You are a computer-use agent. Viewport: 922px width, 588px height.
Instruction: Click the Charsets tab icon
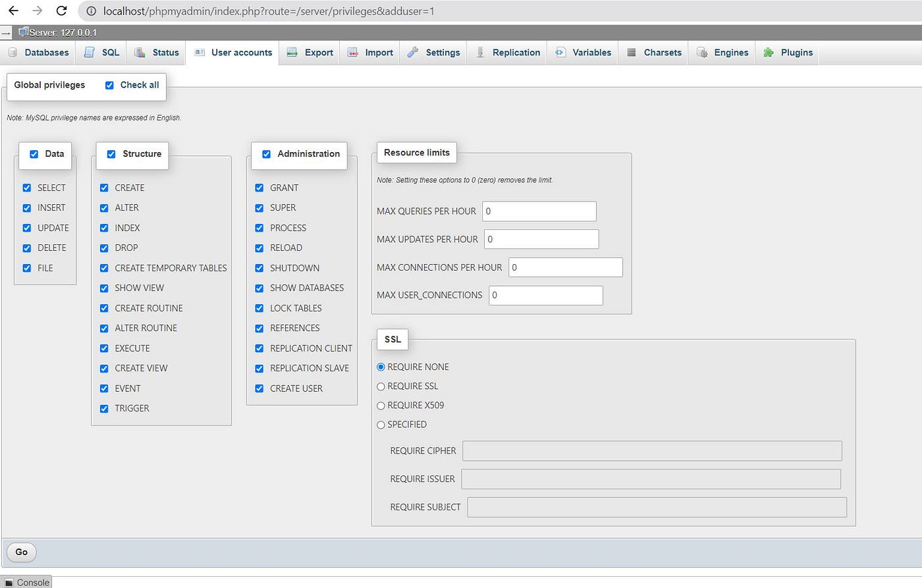tap(632, 53)
